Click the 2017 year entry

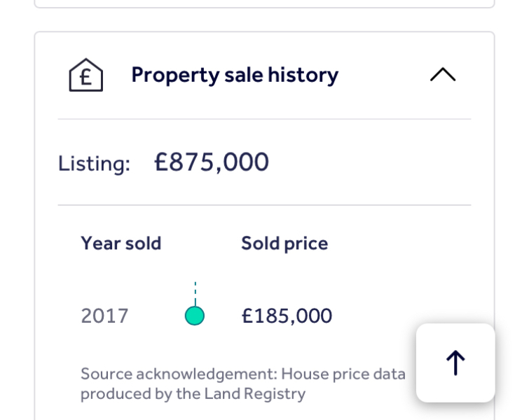(104, 316)
